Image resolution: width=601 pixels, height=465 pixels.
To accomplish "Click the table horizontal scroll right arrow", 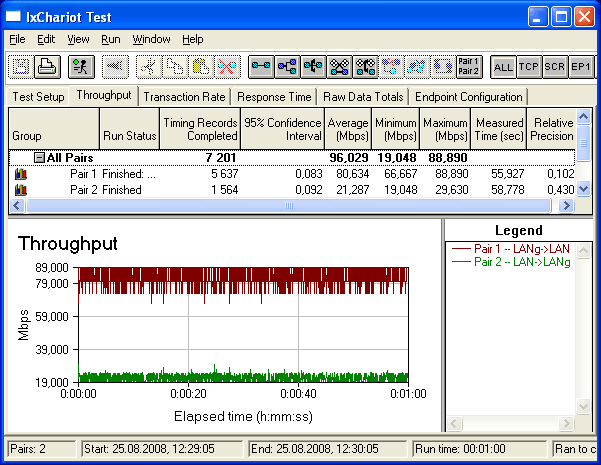I will [x=566, y=206].
